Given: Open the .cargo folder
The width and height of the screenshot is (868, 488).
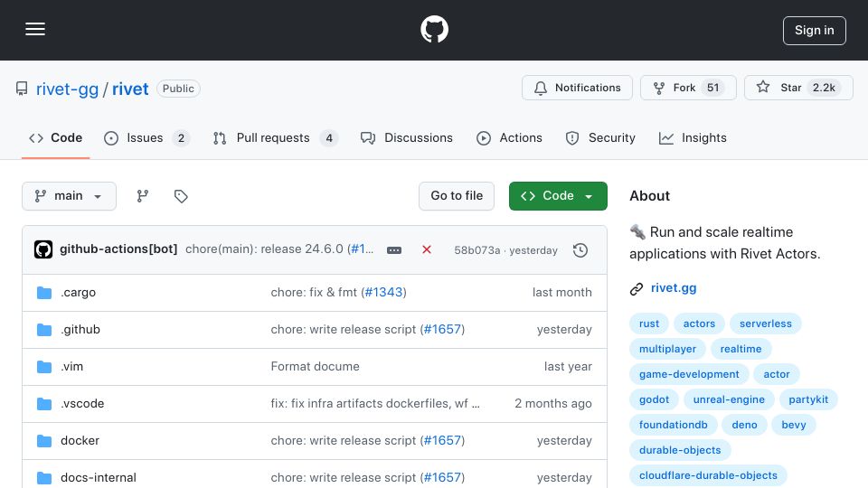Looking at the screenshot, I should point(78,292).
